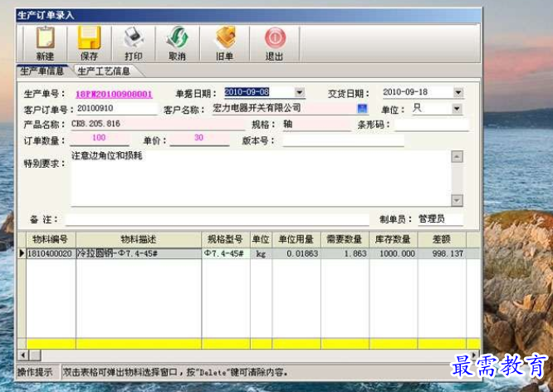Image resolution: width=553 pixels, height=392 pixels.
Task: Click the 退出 (Exit) red power icon
Action: coord(275,38)
